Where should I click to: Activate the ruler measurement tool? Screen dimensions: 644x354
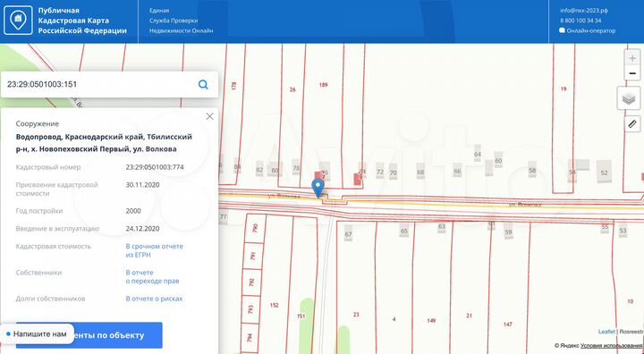(x=632, y=123)
